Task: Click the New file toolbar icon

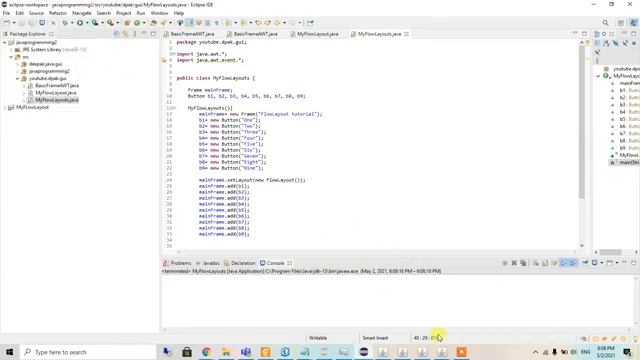Action: click(x=7, y=23)
